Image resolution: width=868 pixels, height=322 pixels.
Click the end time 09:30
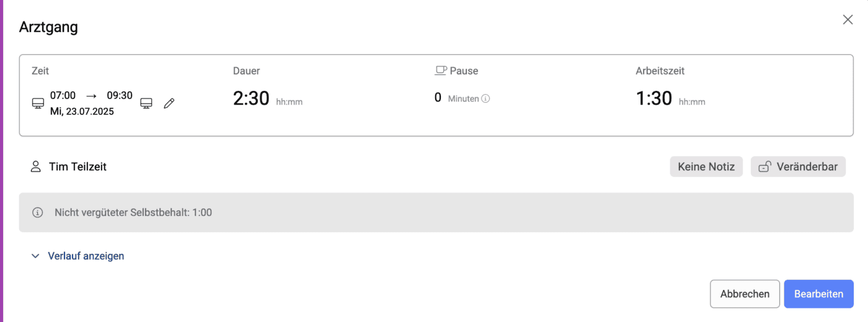pos(120,95)
